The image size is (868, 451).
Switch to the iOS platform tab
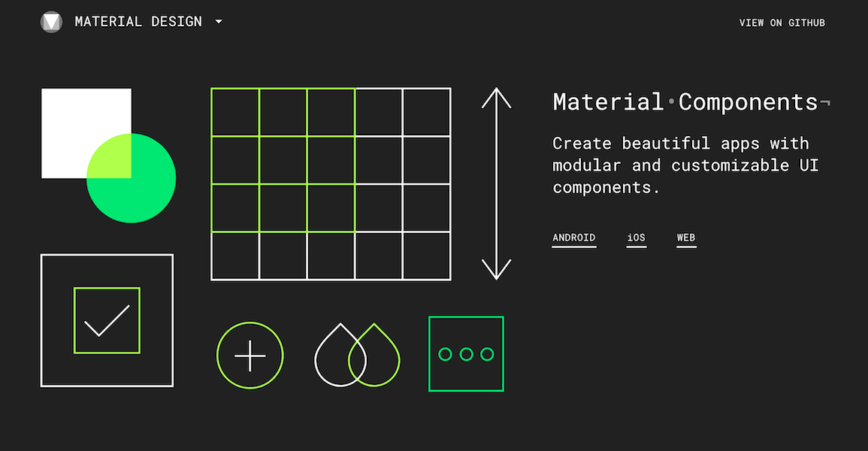[x=636, y=238]
